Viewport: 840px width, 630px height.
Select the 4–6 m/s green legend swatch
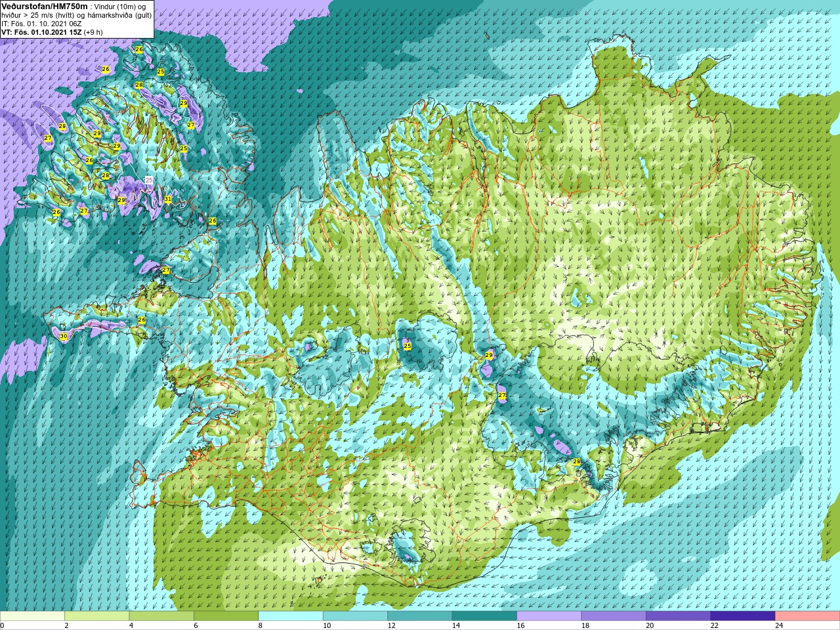point(161,616)
